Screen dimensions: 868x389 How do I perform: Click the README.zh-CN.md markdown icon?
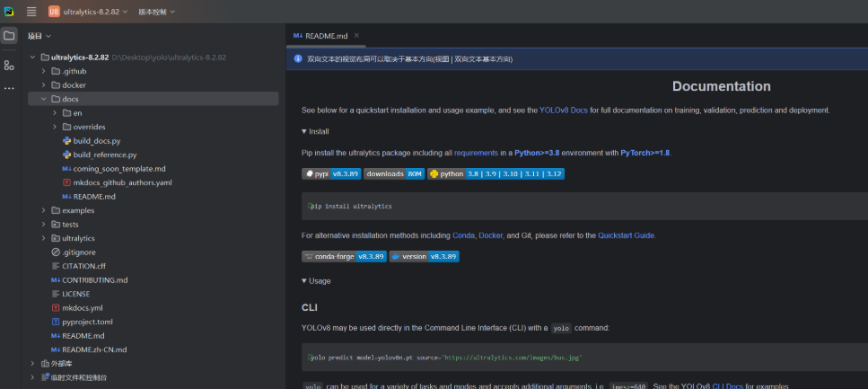coord(56,349)
